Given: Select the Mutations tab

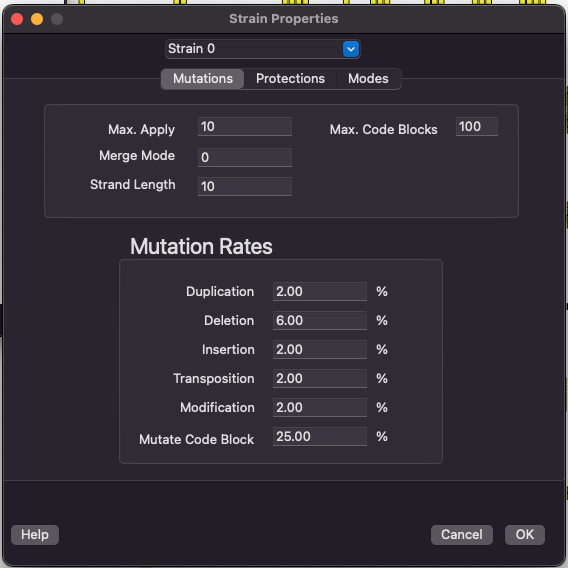Looking at the screenshot, I should (x=202, y=79).
